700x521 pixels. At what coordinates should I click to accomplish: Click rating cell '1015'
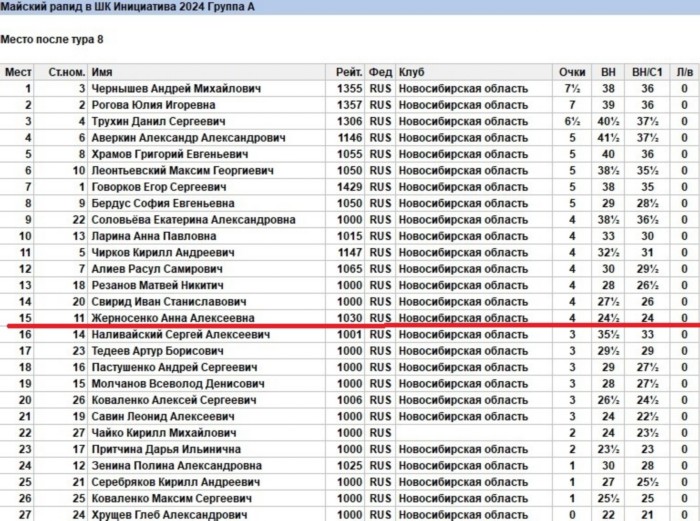(350, 236)
